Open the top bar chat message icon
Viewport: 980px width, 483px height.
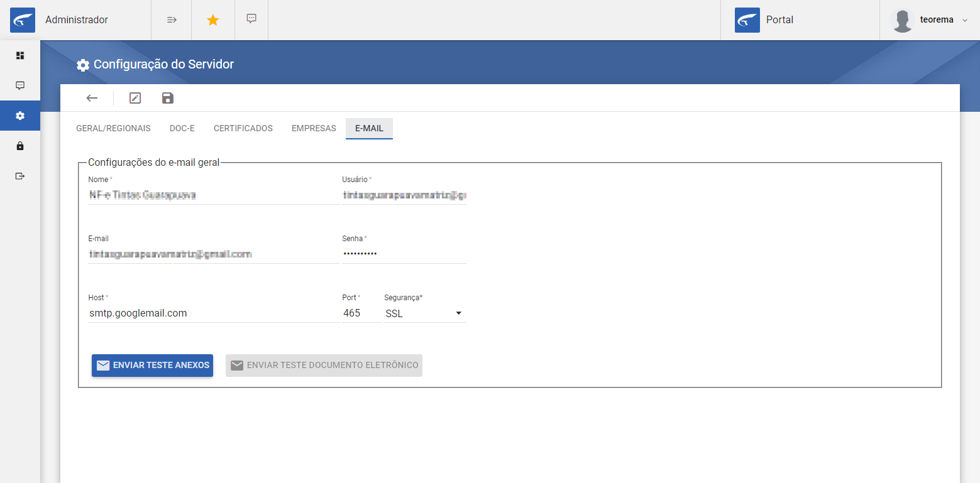pyautogui.click(x=251, y=19)
